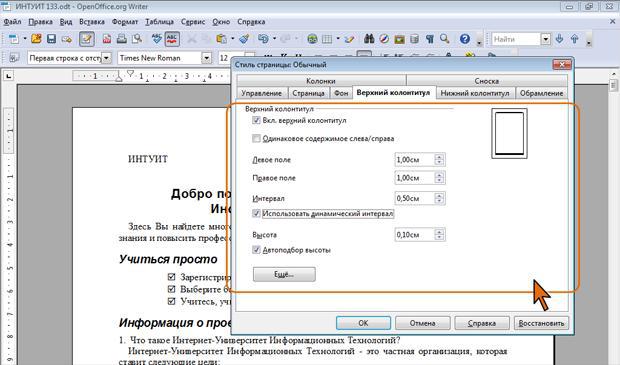Image resolution: width=620 pixels, height=365 pixels.
Task: Open the Формат menu
Action: [x=125, y=22]
